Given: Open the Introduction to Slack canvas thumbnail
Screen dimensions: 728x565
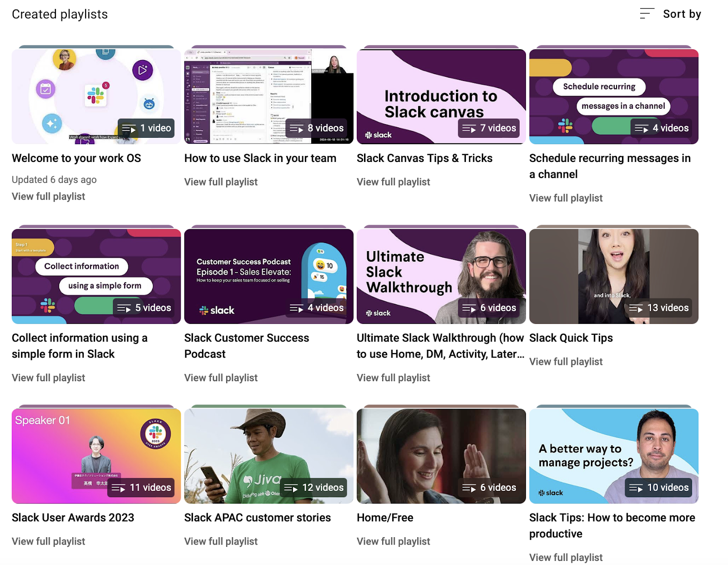Looking at the screenshot, I should point(441,96).
